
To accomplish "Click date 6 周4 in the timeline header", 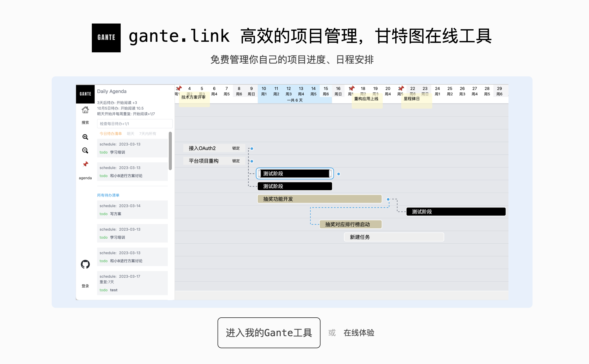I will [x=214, y=91].
